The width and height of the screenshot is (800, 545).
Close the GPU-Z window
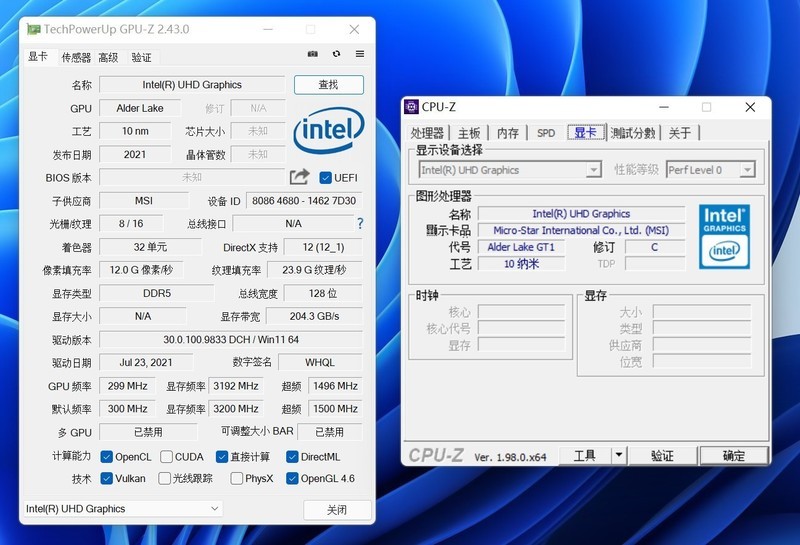(354, 30)
